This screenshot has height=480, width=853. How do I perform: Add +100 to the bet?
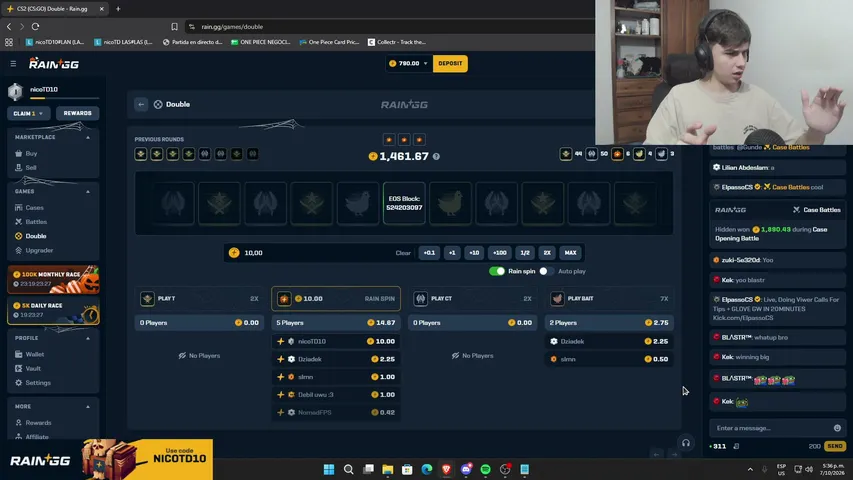(x=499, y=253)
